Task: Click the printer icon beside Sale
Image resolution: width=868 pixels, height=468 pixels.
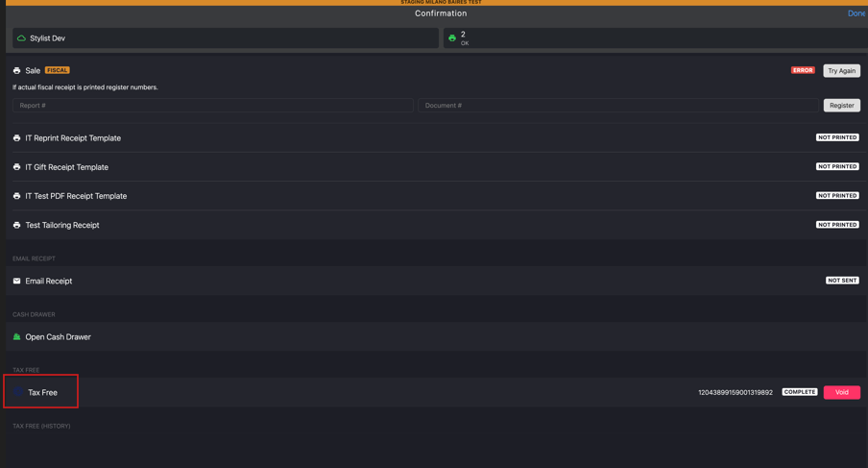Action: pyautogui.click(x=16, y=70)
